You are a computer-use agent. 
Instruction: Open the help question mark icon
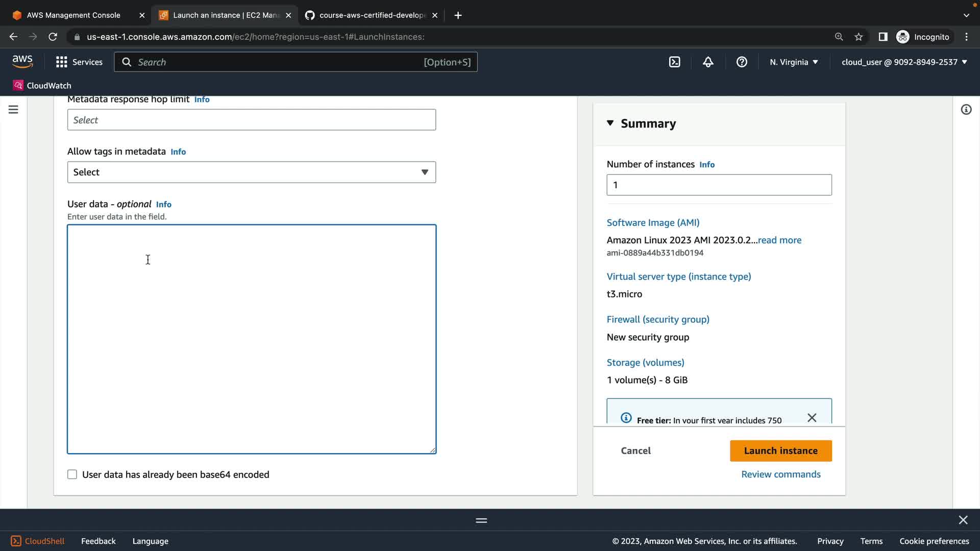pyautogui.click(x=742, y=62)
